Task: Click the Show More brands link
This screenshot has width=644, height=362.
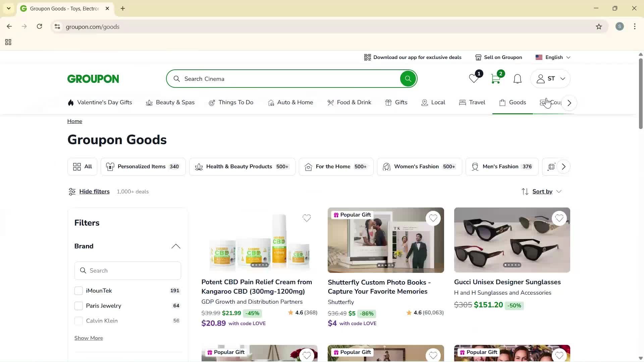Action: [x=89, y=338]
